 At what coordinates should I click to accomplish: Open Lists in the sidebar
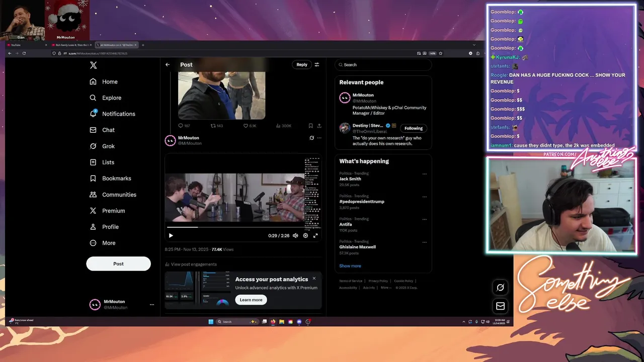(x=102, y=162)
